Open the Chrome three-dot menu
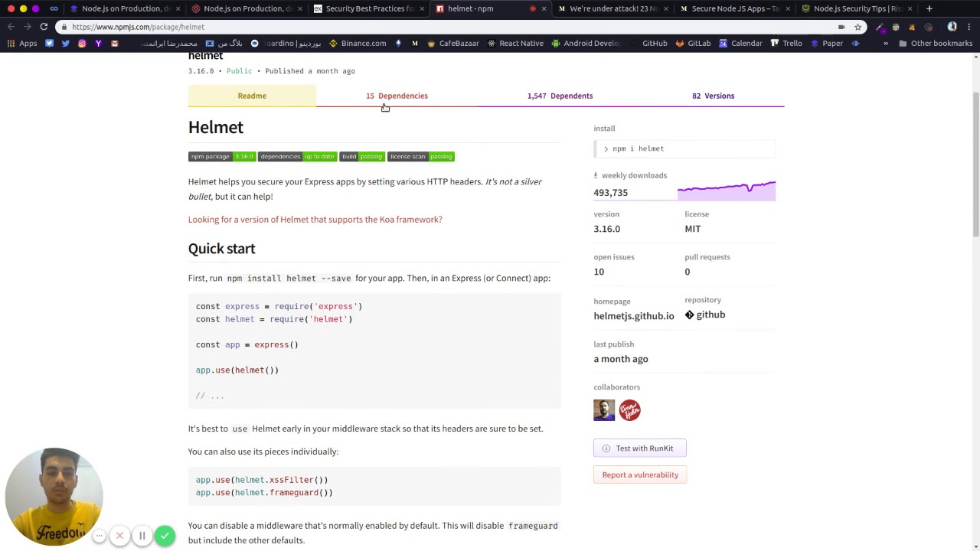The image size is (980, 551). click(969, 27)
